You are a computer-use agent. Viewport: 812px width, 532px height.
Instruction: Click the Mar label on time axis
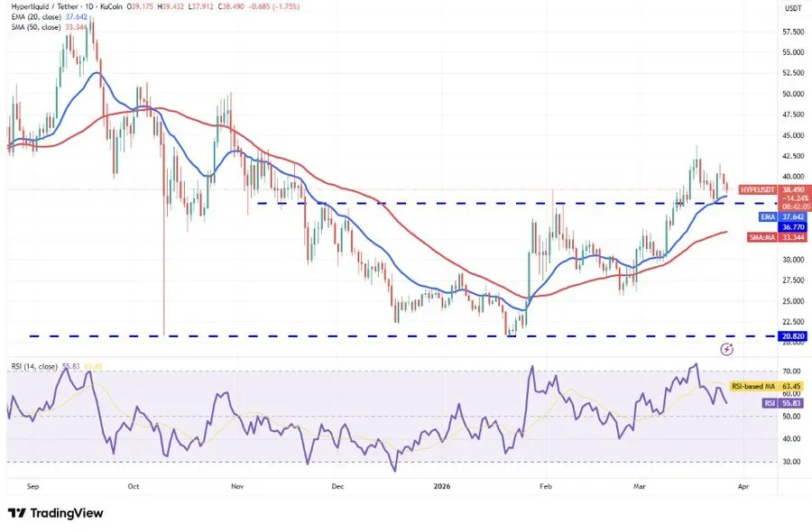click(x=640, y=486)
